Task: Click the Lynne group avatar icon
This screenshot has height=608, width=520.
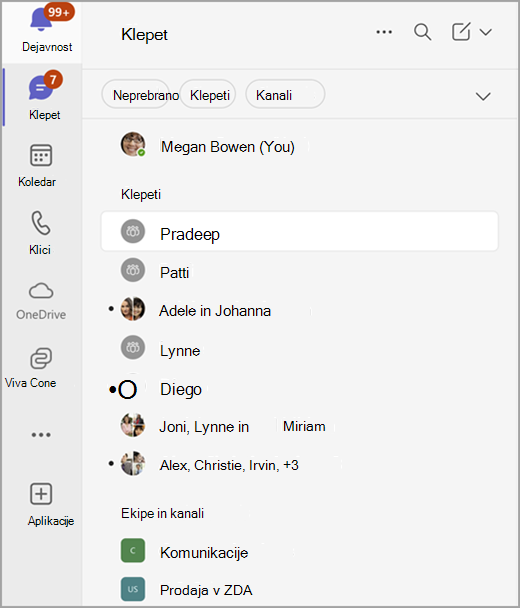Action: [133, 347]
